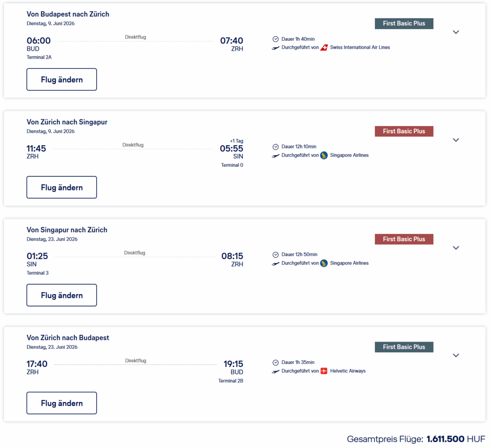Expand Zürich to Singapur flight details
The width and height of the screenshot is (492, 448).
[x=456, y=140]
